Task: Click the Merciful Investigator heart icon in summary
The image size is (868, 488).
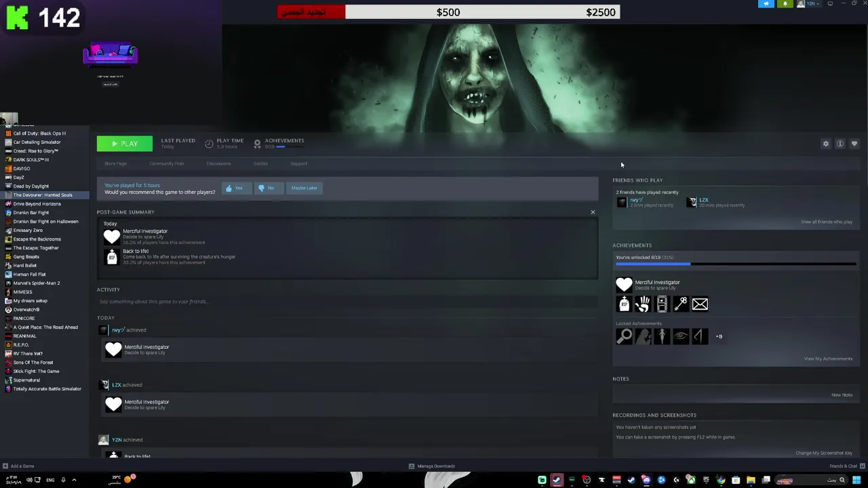Action: [112, 237]
